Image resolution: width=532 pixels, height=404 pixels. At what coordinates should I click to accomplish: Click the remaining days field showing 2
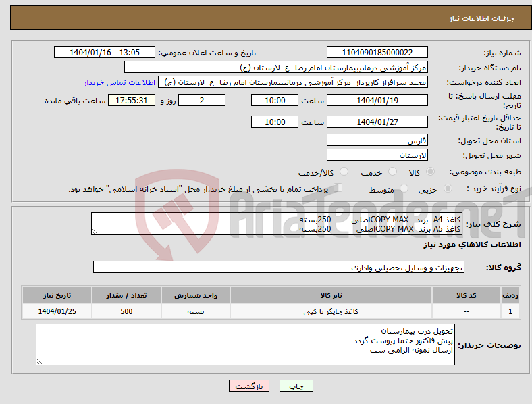coord(202,100)
